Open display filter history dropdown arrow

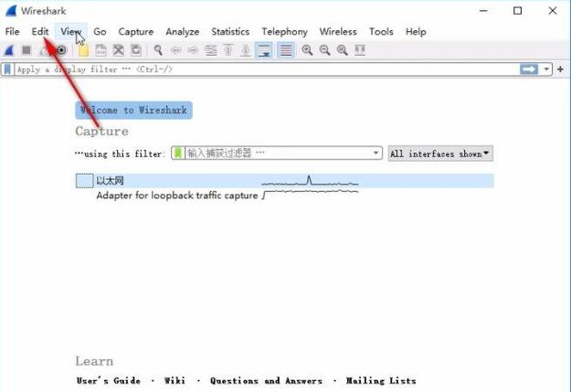pyautogui.click(x=547, y=69)
